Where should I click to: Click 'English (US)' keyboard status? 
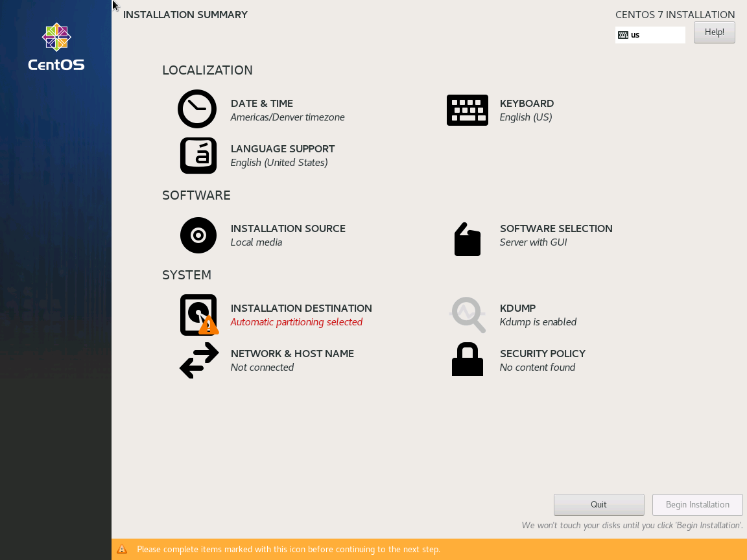pos(525,117)
